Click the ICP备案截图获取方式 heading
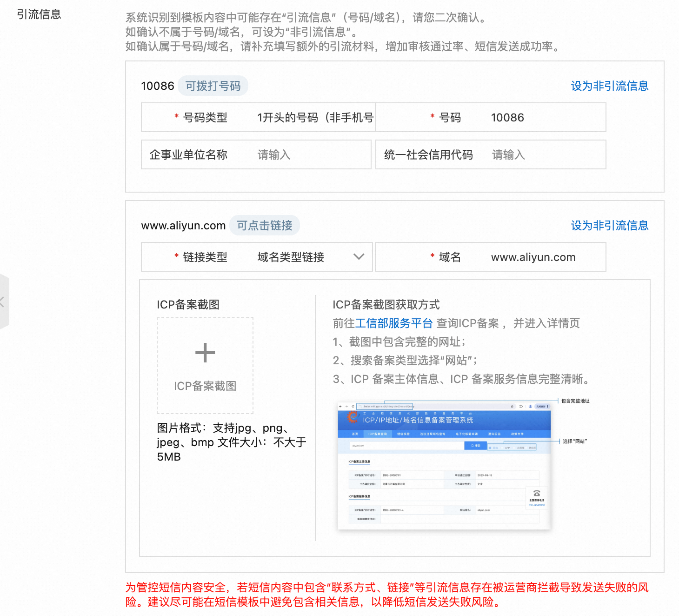Viewport: 679px width, 616px height. [x=386, y=304]
